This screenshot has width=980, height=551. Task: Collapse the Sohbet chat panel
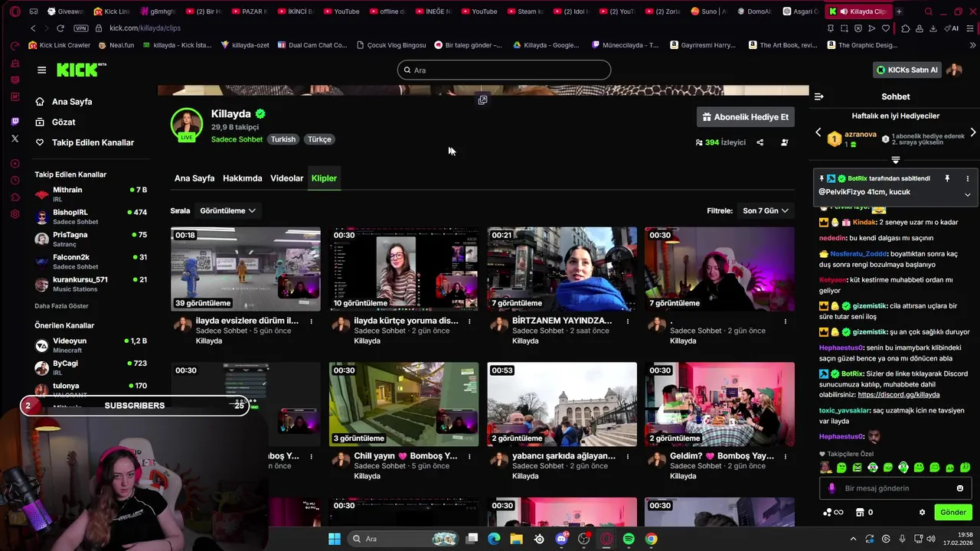(x=818, y=96)
